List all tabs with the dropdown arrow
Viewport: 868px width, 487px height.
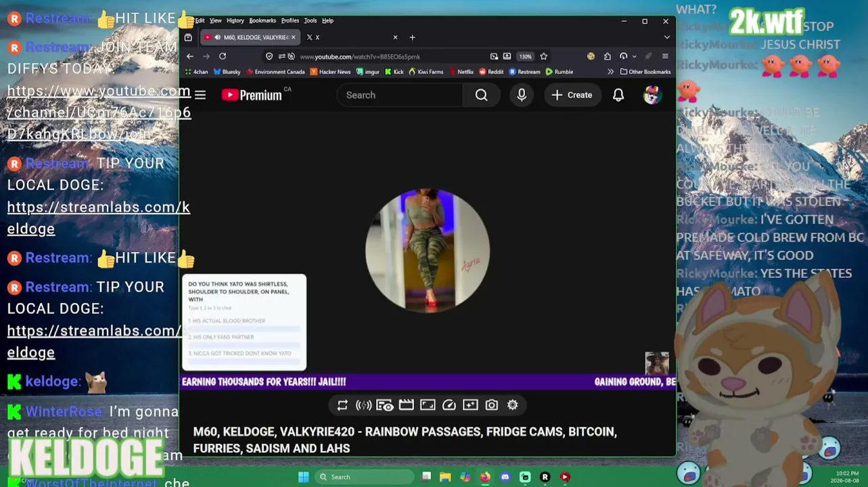(666, 37)
